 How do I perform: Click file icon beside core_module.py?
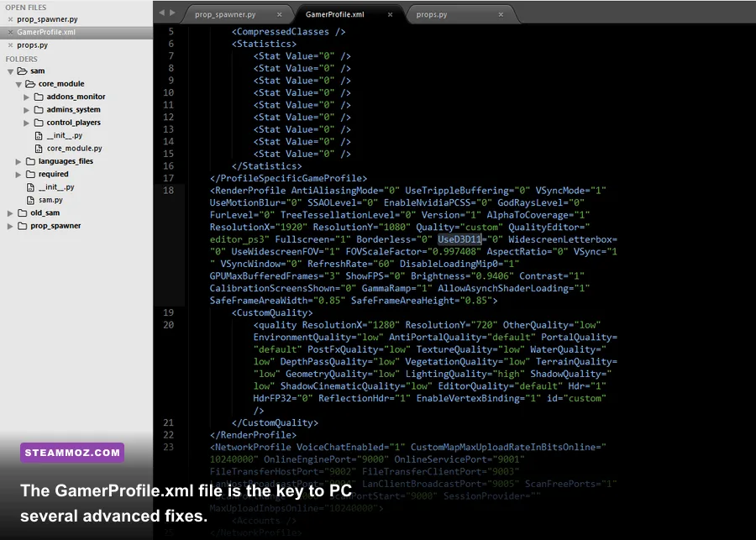pyautogui.click(x=39, y=149)
